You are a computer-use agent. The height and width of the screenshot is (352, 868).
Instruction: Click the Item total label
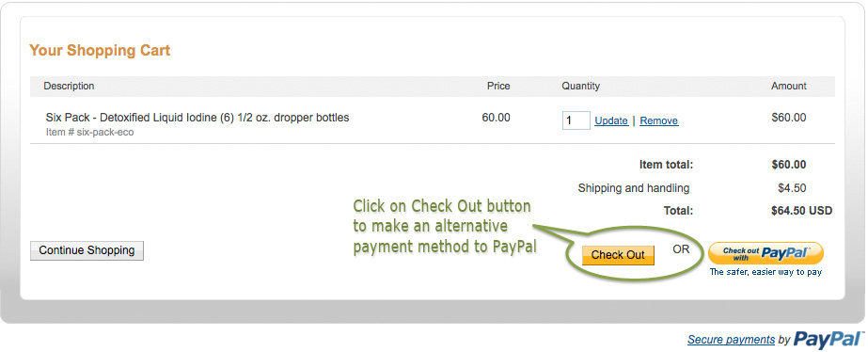pyautogui.click(x=666, y=165)
